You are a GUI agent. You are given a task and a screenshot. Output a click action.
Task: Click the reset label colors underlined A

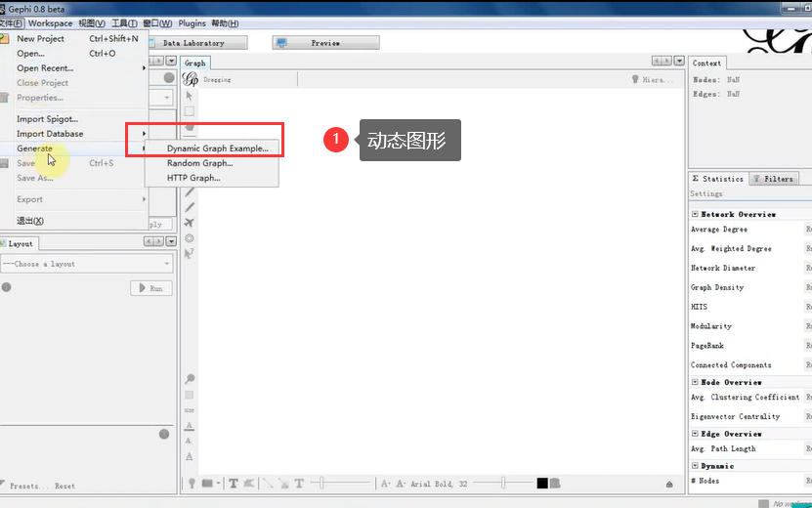(189, 426)
